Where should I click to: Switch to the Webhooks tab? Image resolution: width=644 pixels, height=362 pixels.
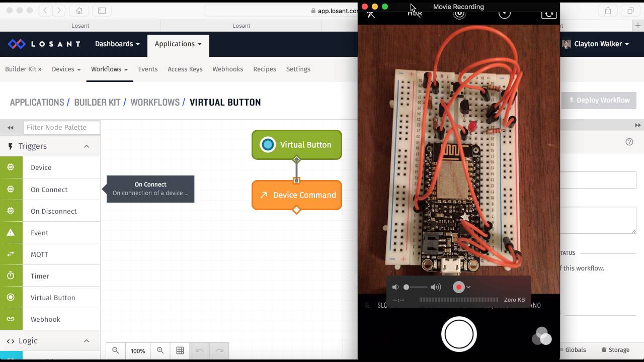coord(227,69)
